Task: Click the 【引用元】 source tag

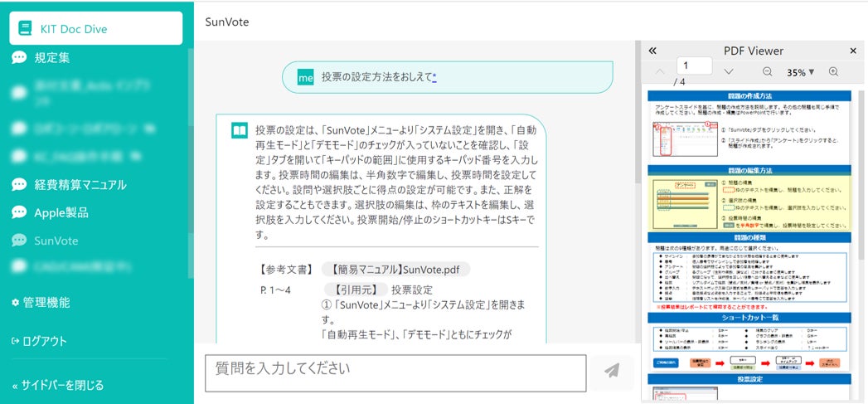Action: [355, 290]
